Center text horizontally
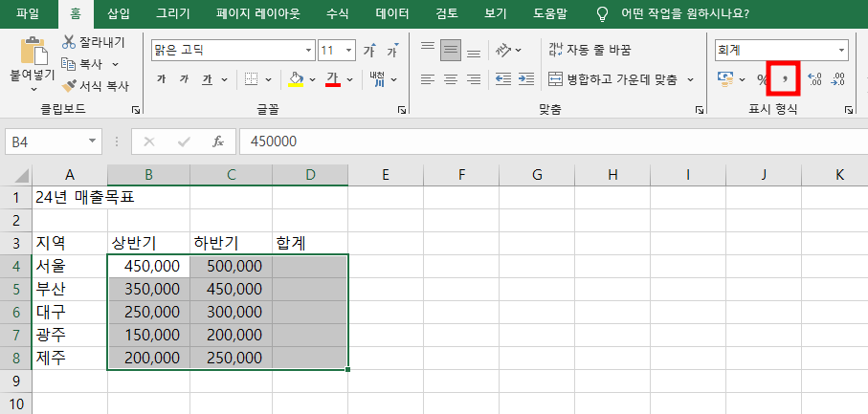The image size is (868, 414). 451,79
